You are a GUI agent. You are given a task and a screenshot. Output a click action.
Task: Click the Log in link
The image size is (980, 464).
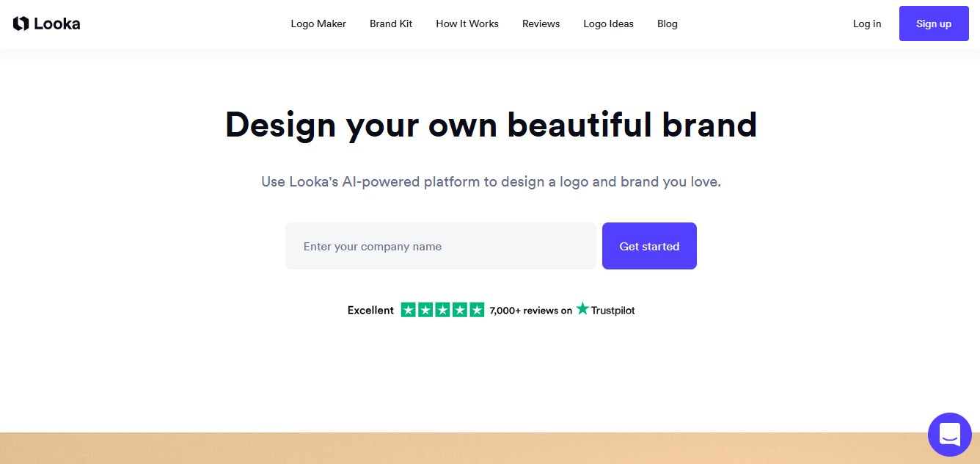click(866, 23)
